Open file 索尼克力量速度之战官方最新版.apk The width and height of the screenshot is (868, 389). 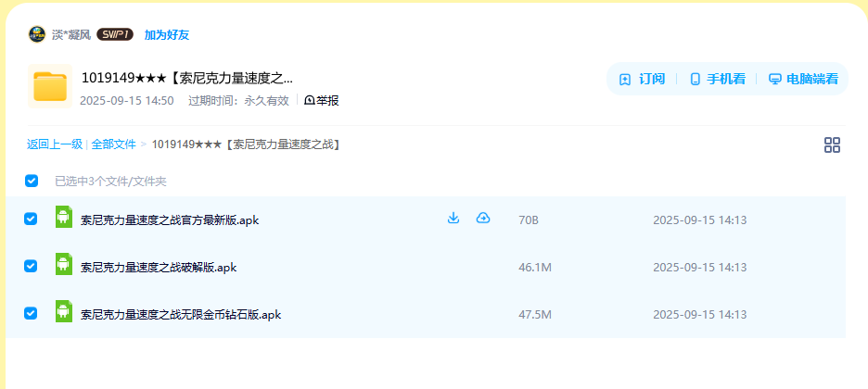170,220
